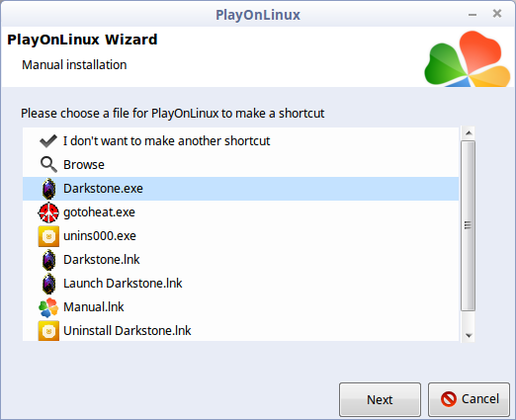Click the checkmark icon beside no-shortcut option
This screenshot has height=420, width=516.
48,141
